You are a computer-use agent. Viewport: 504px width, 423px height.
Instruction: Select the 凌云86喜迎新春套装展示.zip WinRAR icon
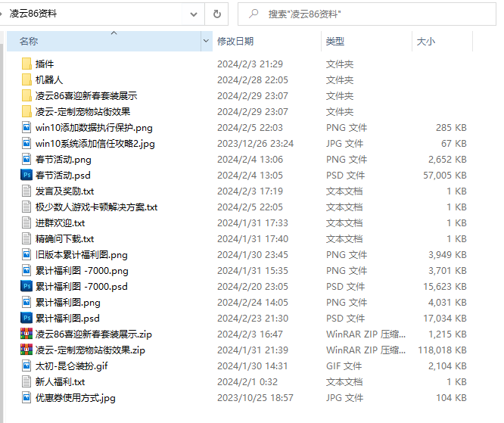26,334
